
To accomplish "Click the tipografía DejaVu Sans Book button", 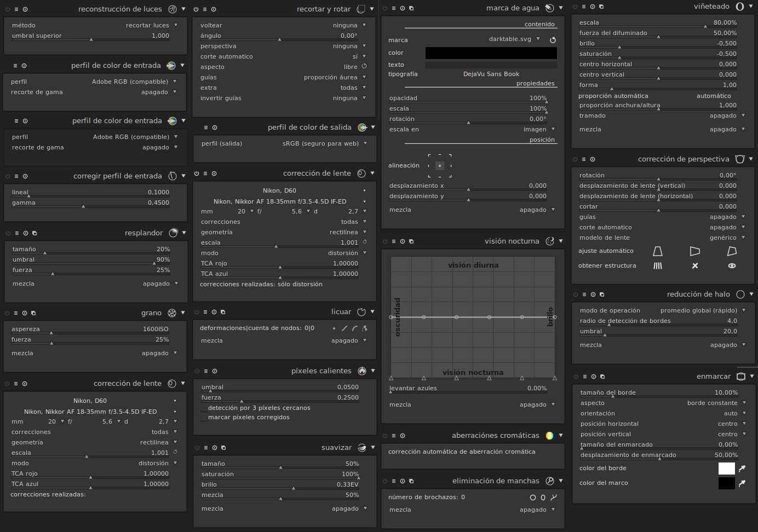I will 491,74.
